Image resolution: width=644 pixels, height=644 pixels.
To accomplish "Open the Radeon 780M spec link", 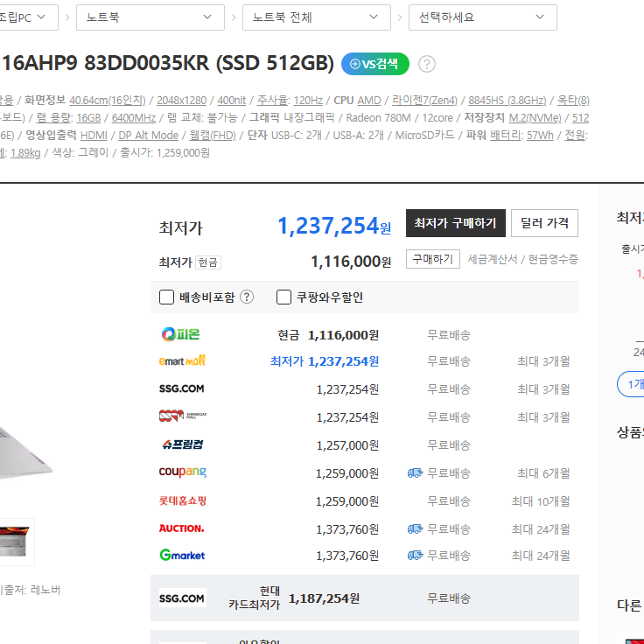I will coord(378,118).
